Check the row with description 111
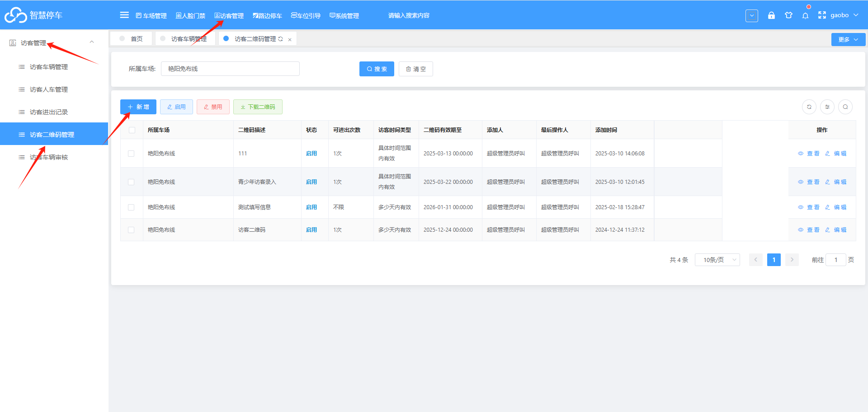 tap(131, 154)
